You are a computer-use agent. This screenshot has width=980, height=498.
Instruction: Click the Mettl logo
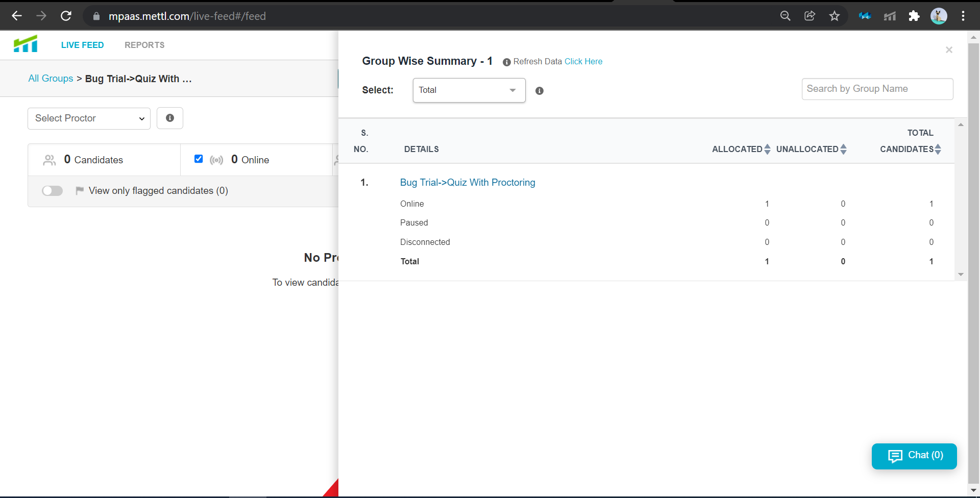[x=26, y=44]
